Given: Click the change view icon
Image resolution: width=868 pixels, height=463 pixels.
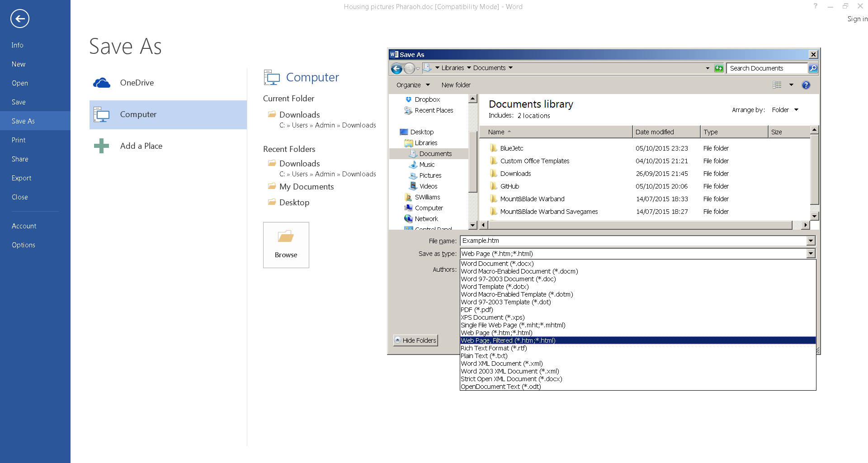Looking at the screenshot, I should click(777, 85).
